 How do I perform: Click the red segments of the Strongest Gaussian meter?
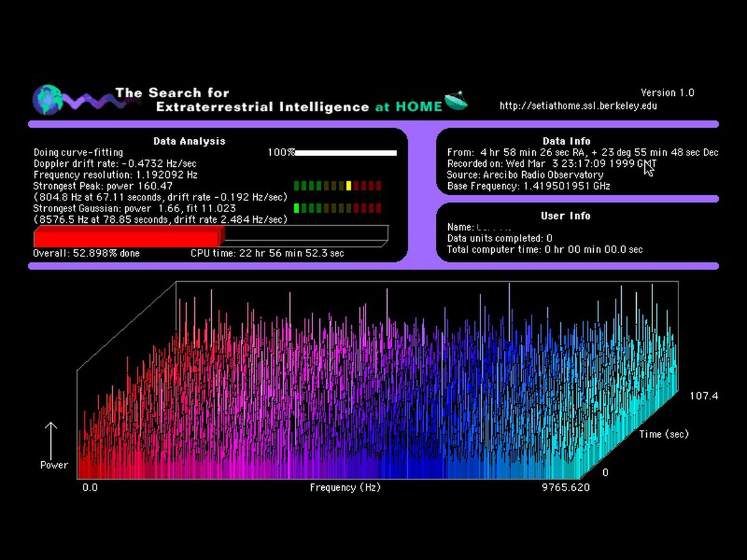click(371, 208)
